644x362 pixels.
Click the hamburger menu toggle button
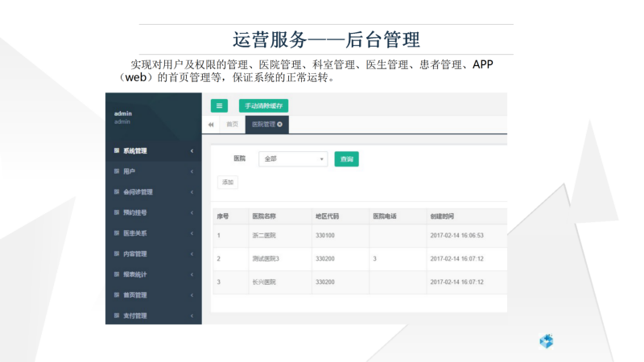pos(219,105)
